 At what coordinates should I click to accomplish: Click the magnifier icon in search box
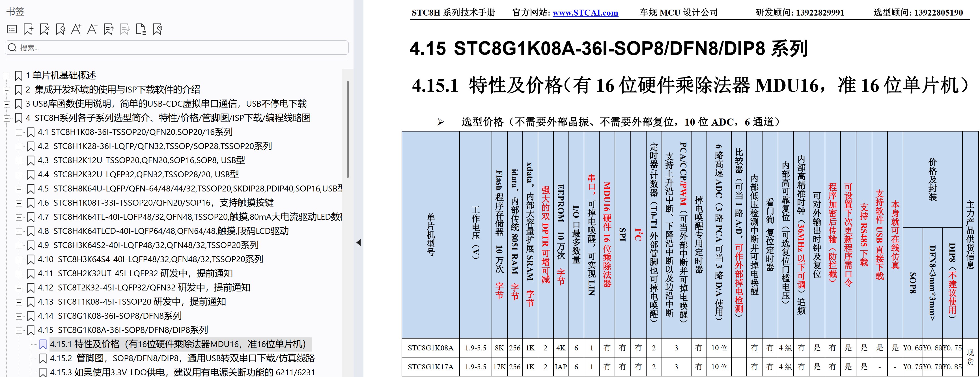click(x=12, y=48)
